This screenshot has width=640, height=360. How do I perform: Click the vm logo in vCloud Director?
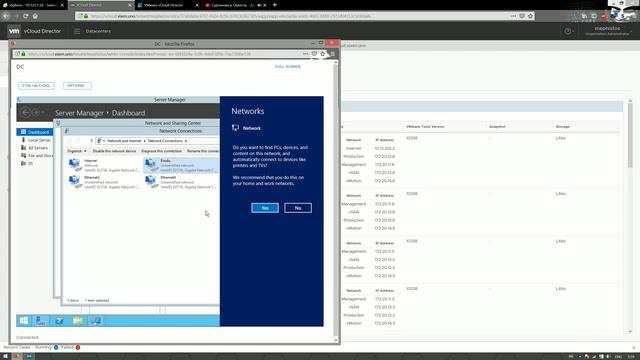click(x=14, y=31)
